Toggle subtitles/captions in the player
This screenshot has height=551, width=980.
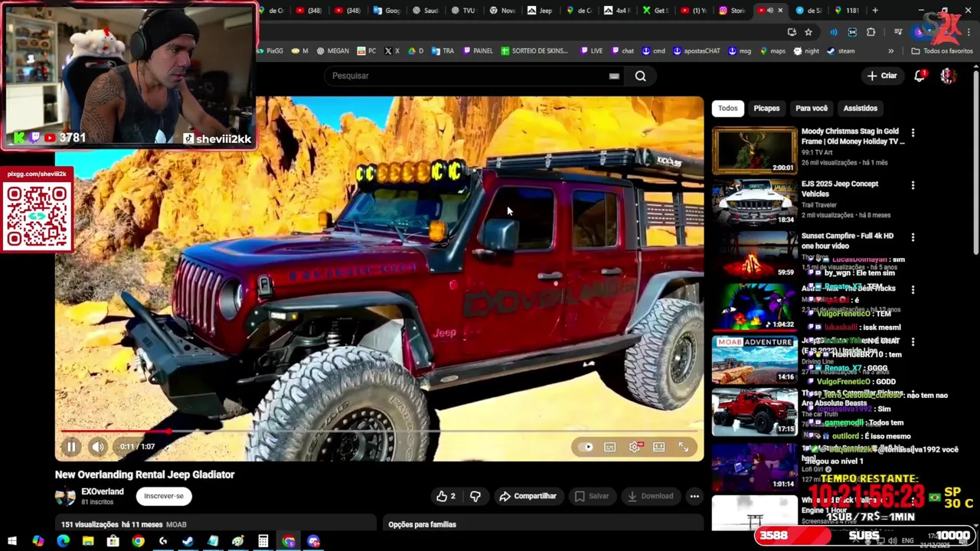click(610, 447)
